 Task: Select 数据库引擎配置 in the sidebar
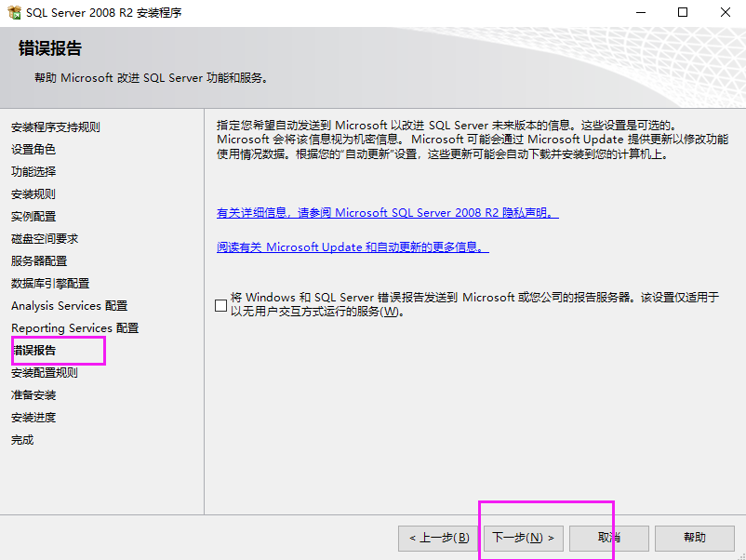(49, 283)
